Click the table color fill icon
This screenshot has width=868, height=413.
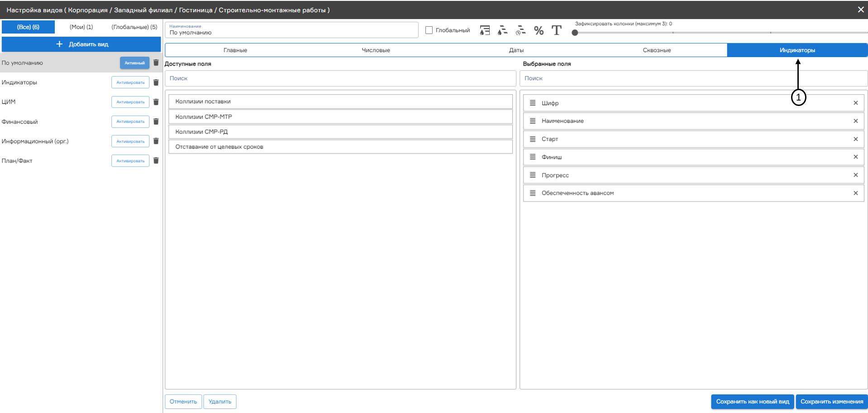(x=485, y=30)
